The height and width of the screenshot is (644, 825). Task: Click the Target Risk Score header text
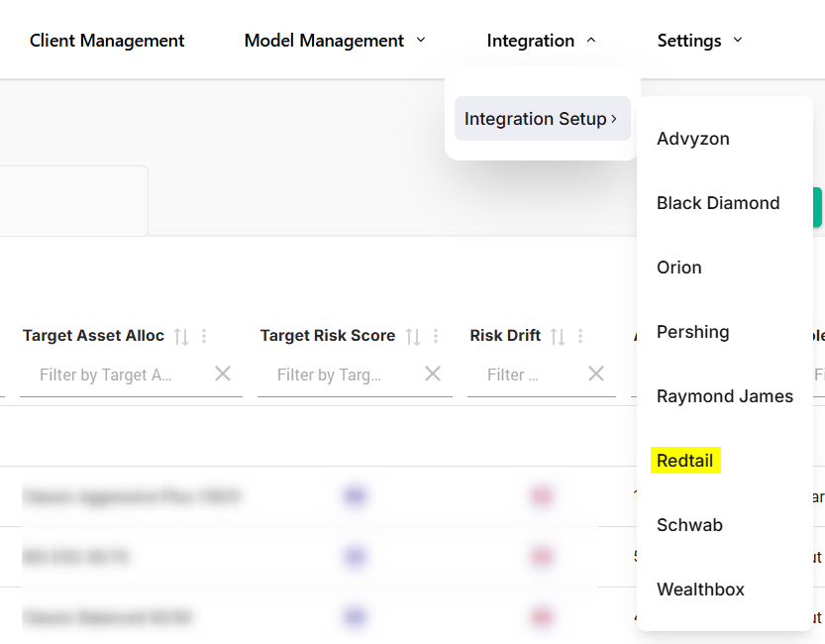coord(328,335)
